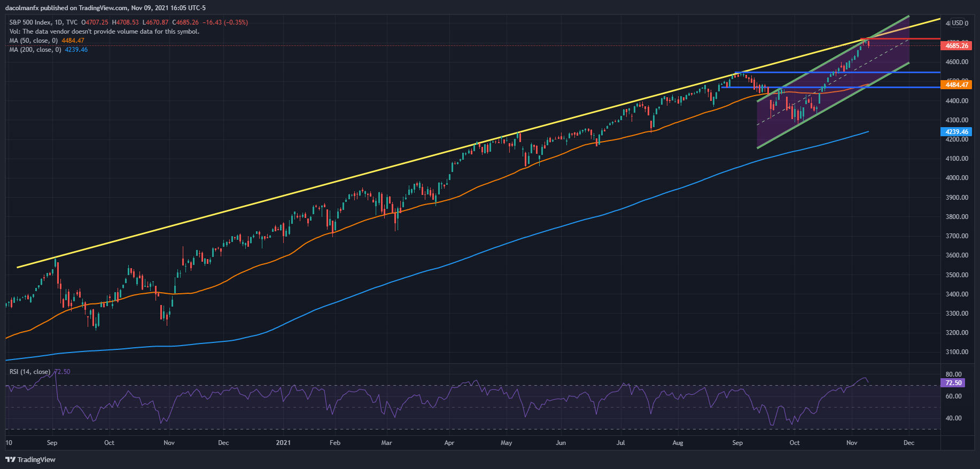Click the 3800.00 price axis label

(x=957, y=217)
